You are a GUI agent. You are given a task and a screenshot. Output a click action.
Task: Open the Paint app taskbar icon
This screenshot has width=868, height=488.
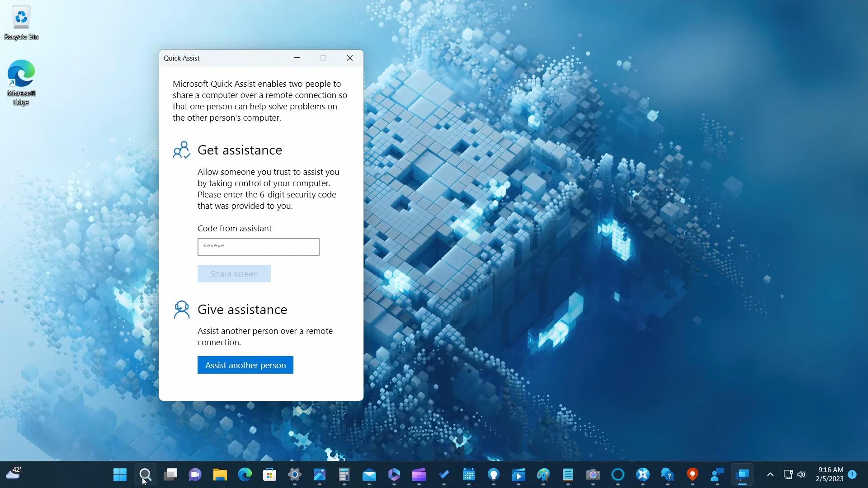(x=543, y=475)
